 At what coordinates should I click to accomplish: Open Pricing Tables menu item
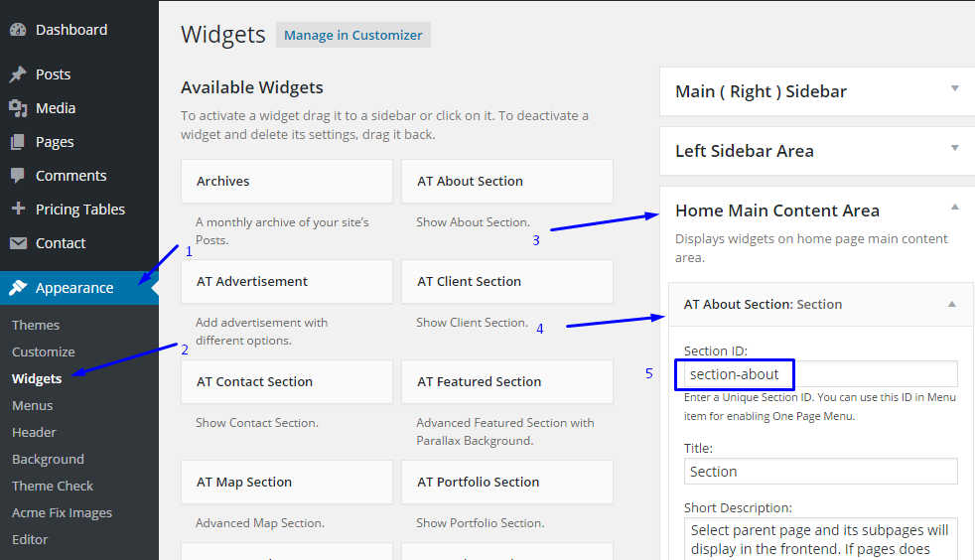(x=80, y=209)
